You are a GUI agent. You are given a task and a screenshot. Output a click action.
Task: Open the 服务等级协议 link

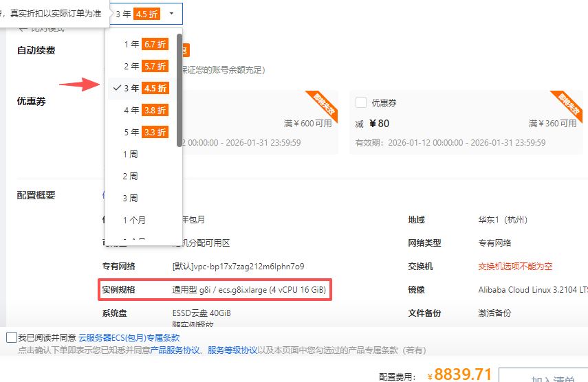[x=233, y=350]
